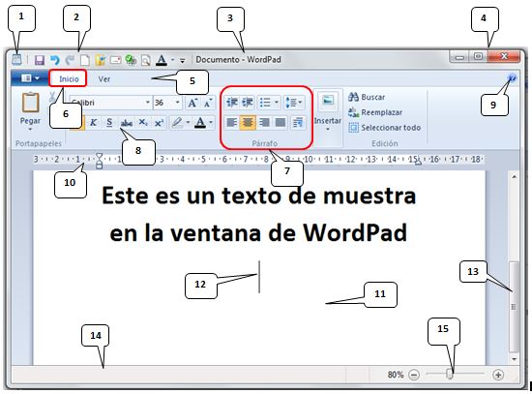
Task: Click the Save icon in quick access toolbar
Action: click(40, 60)
